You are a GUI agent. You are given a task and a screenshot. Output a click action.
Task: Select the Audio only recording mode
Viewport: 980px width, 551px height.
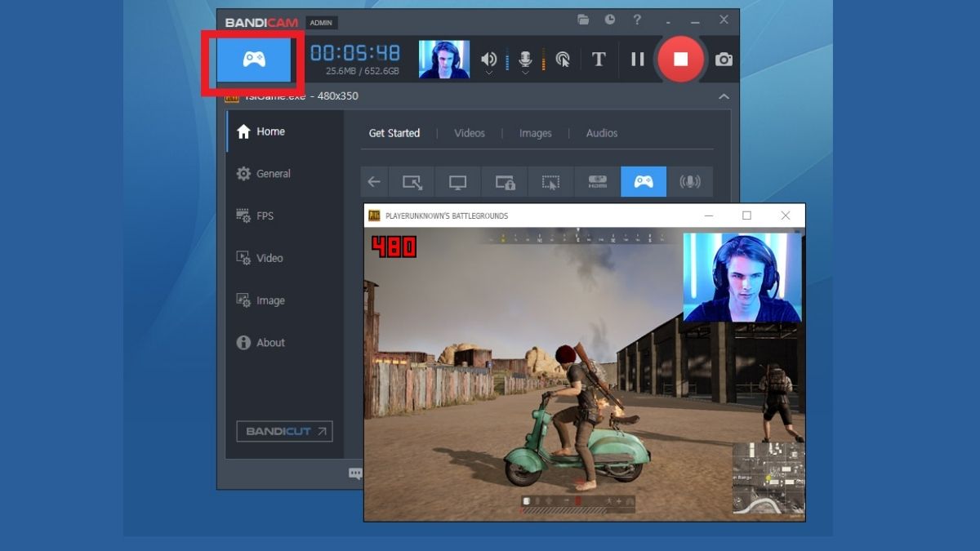point(690,182)
